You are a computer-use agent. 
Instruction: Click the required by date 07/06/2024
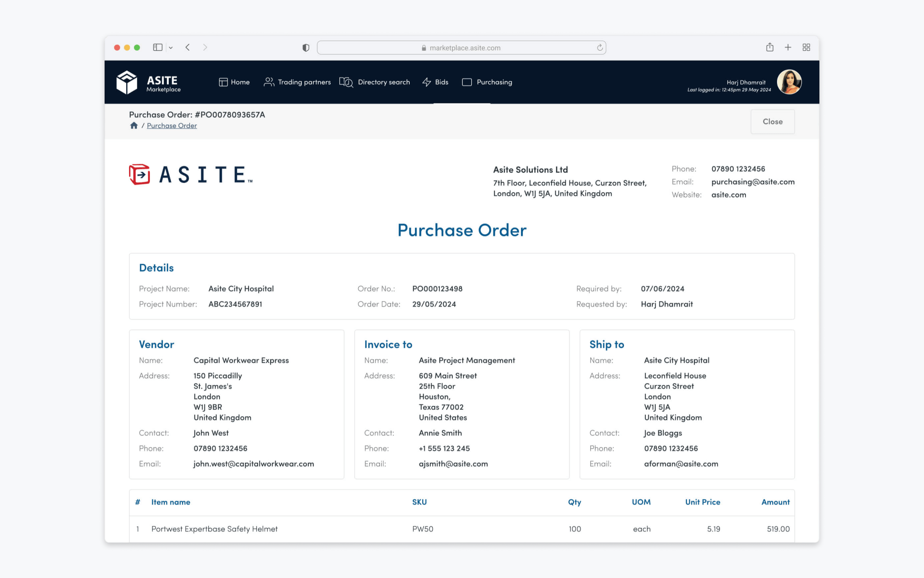pyautogui.click(x=663, y=289)
